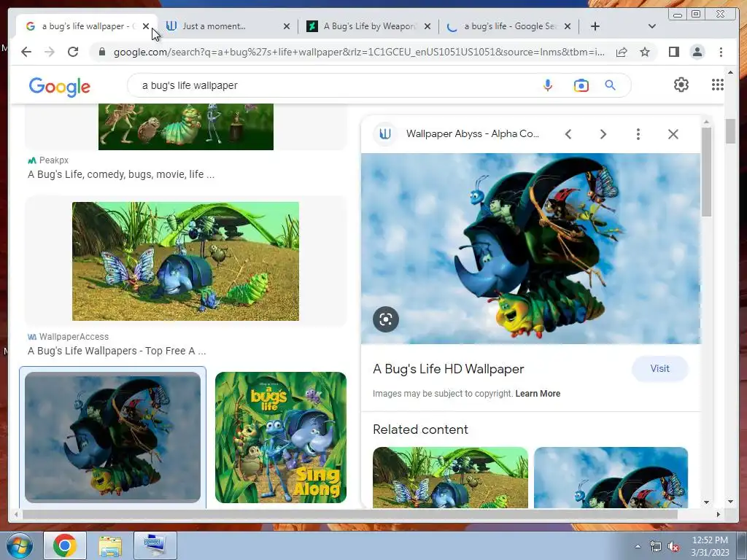Open WallpaperAccess 'Top Free' result link
The height and width of the screenshot is (560, 747).
[117, 351]
